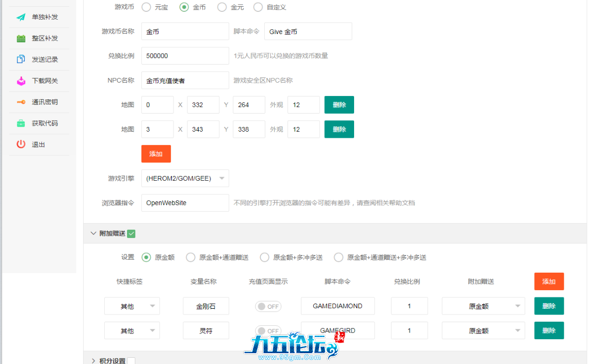This screenshot has height=364, width=590.
Task: Click the power icon for 退出
Action: coord(21,145)
